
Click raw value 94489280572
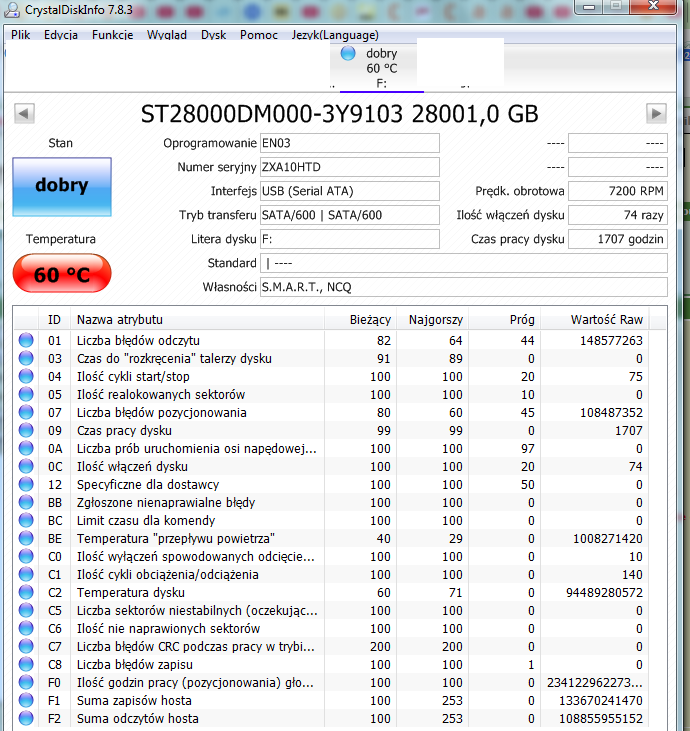[604, 593]
